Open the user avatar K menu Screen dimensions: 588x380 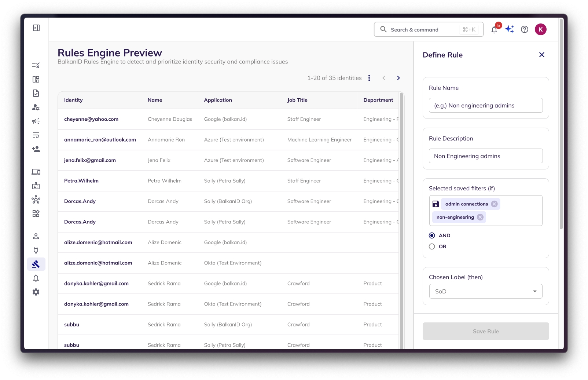(x=541, y=29)
